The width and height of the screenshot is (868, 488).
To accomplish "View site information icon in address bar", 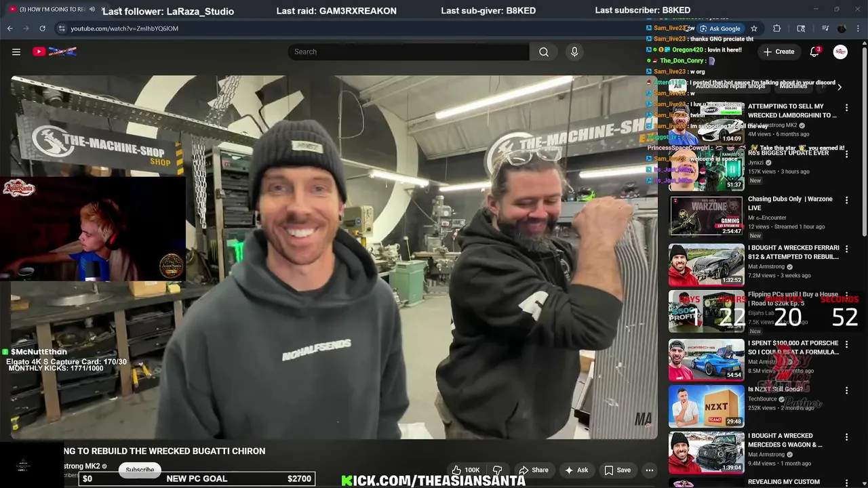I will (62, 28).
